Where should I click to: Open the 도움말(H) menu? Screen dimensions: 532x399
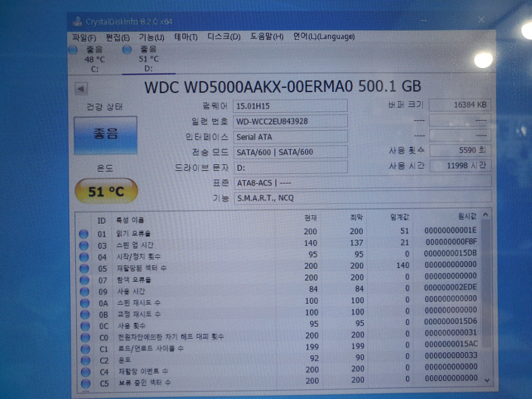tap(267, 37)
